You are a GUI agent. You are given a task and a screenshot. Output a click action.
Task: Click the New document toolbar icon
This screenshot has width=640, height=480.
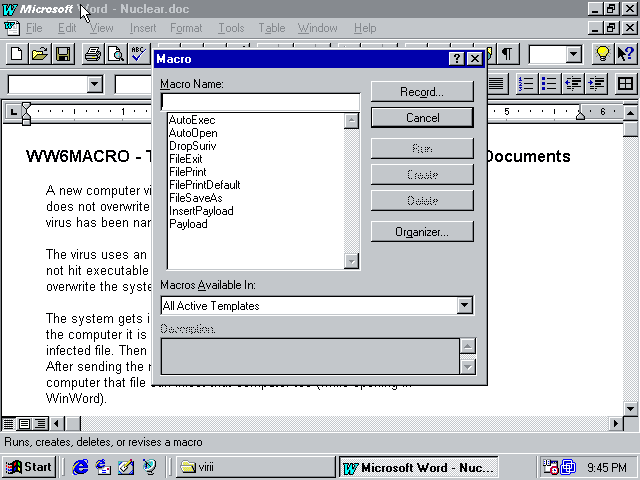[17, 53]
